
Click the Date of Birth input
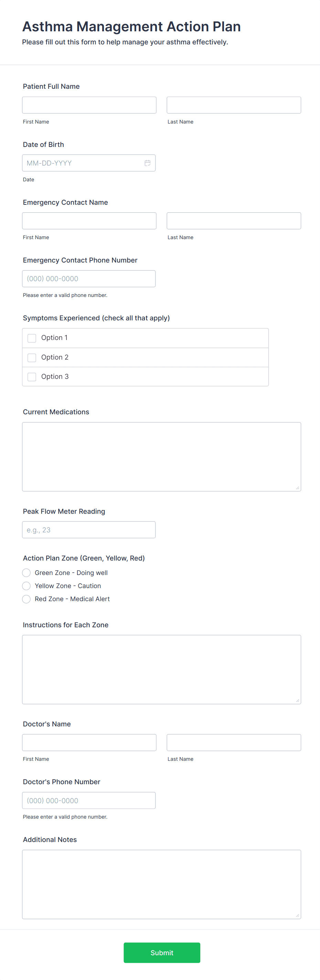point(84,163)
